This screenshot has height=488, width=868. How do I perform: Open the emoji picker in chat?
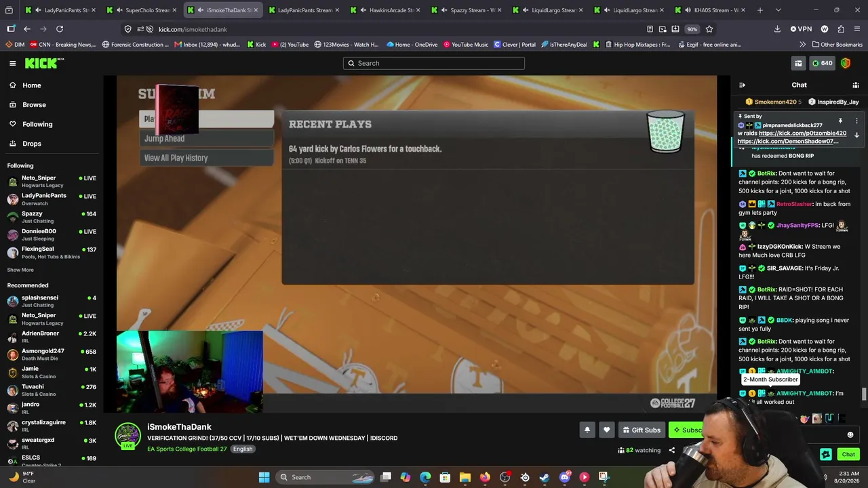coord(850,435)
